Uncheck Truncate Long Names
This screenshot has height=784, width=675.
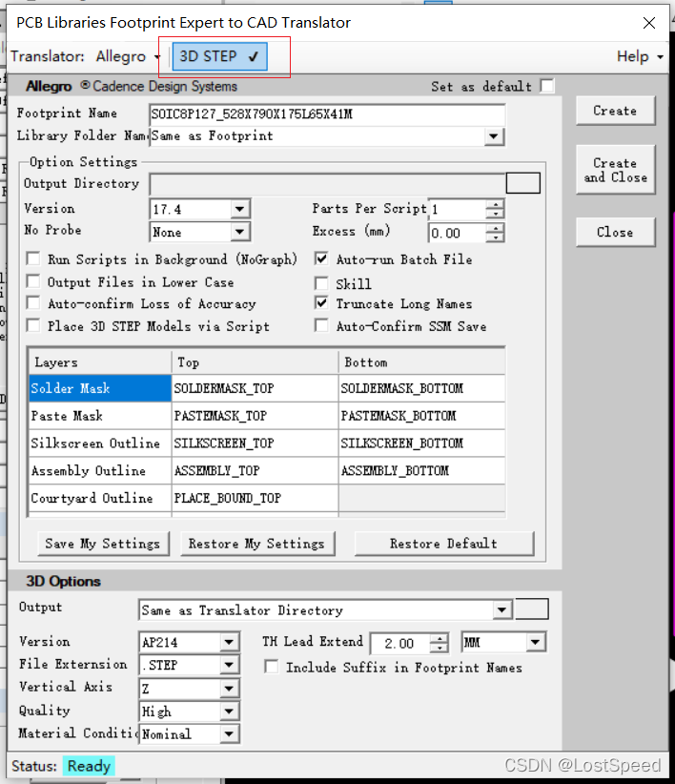pyautogui.click(x=321, y=303)
